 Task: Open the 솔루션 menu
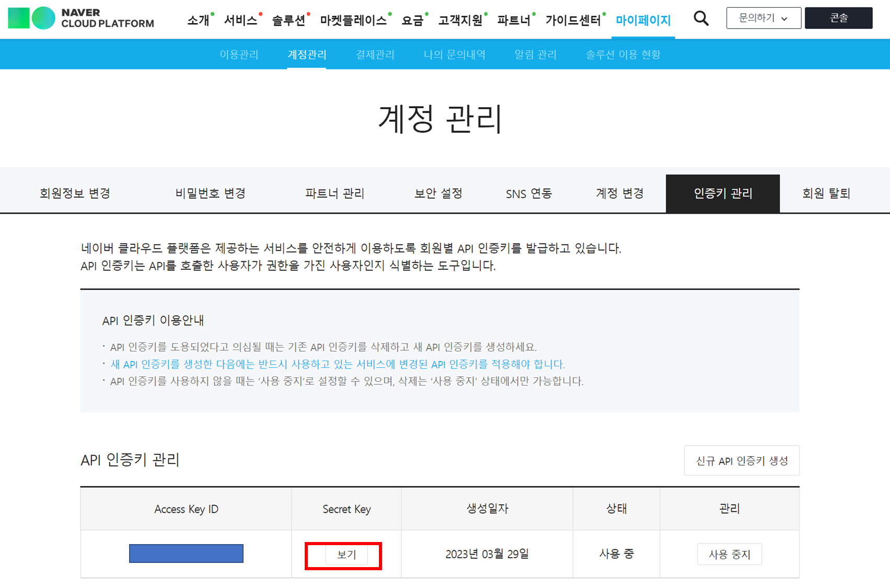coord(288,20)
